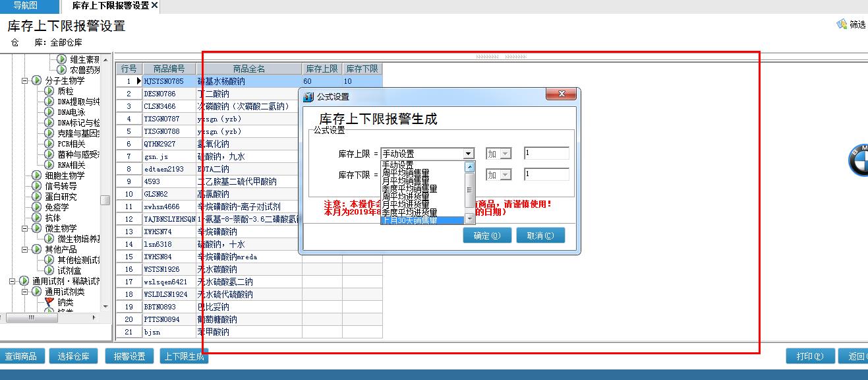
Task: Click the flag icon beside 钠类
Action: [x=49, y=302]
